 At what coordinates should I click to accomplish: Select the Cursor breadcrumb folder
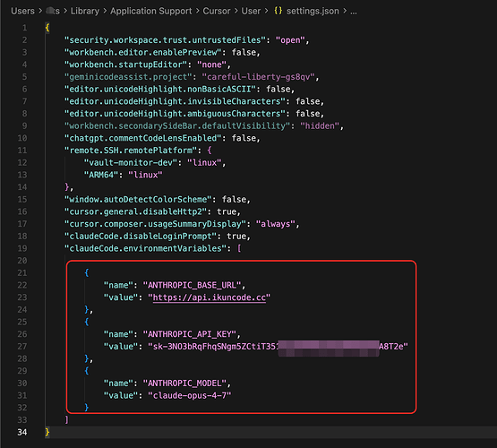[217, 11]
